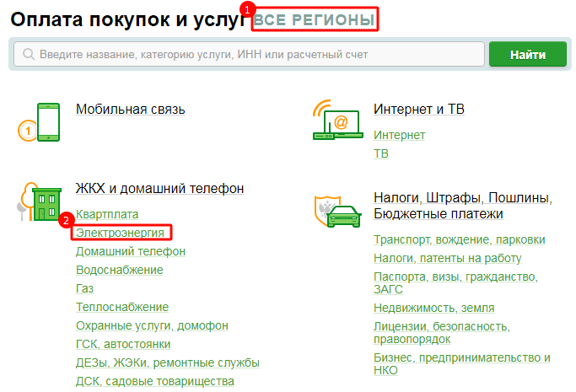Open Налоги, Штрафы, Пошлины heading
Screen dimensions: 576x392
[463, 206]
